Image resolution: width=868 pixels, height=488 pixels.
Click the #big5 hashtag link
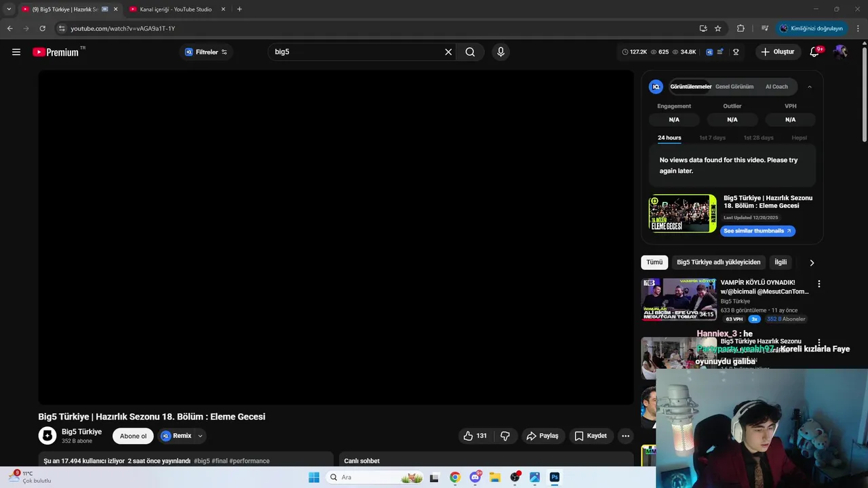[x=201, y=461]
